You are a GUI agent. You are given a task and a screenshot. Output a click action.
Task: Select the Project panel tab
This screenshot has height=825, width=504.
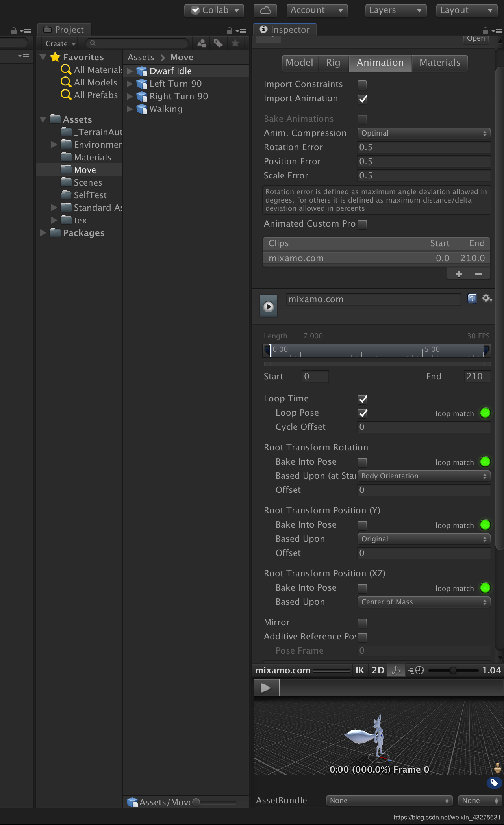64,30
